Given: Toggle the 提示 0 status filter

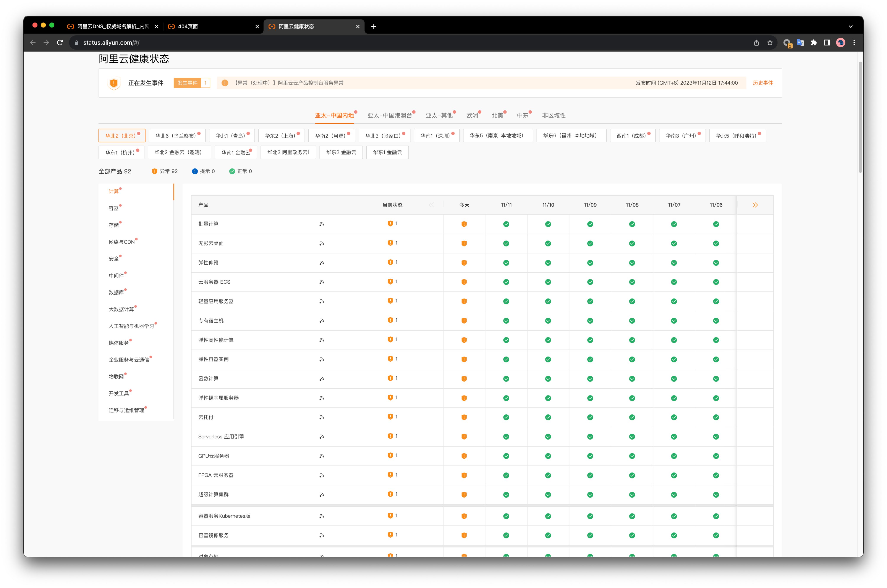Looking at the screenshot, I should 204,171.
